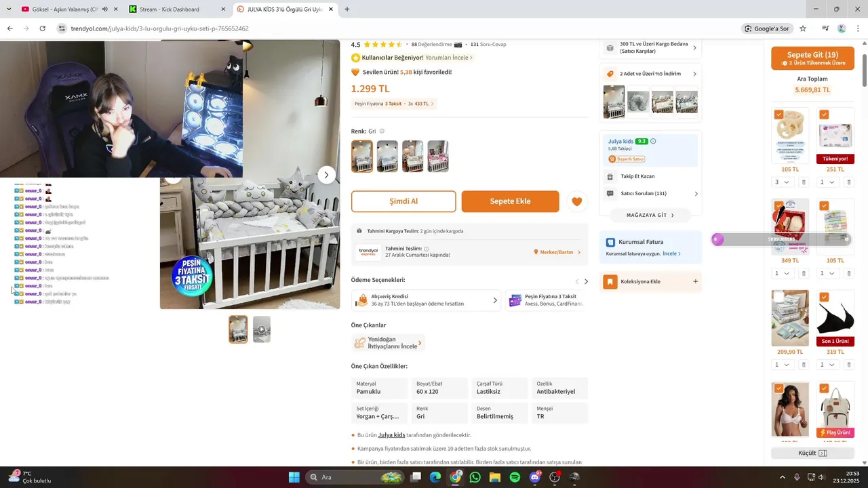Toggle checkbox on the 319 TL bra item
The height and width of the screenshot is (488, 868).
tap(824, 297)
